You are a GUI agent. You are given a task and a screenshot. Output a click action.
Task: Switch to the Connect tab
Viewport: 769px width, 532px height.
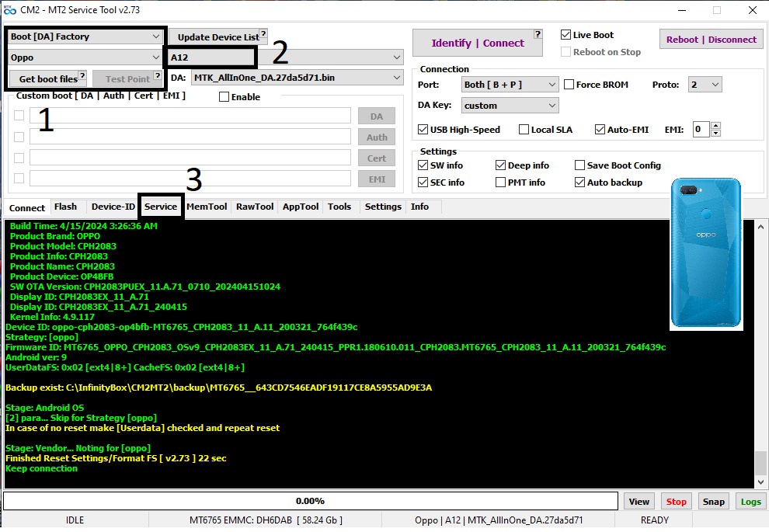(27, 208)
